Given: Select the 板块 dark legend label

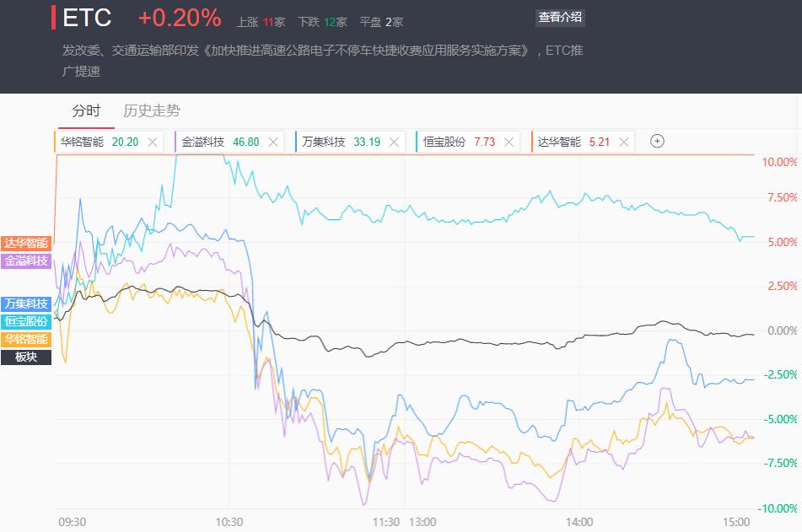Looking at the screenshot, I should (26, 357).
